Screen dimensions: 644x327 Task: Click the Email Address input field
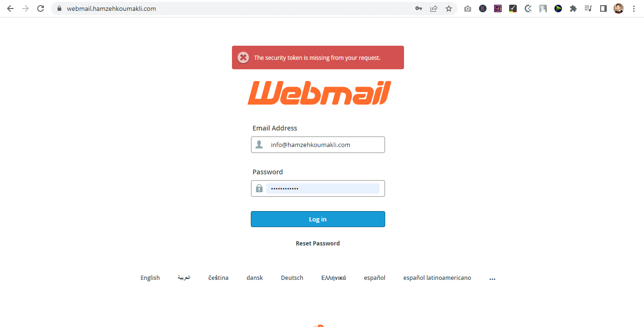318,145
